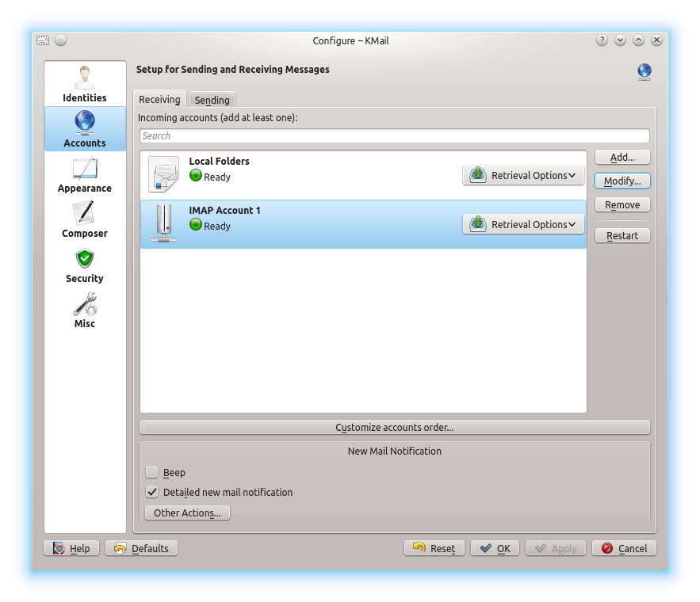Click the Cancel button
The width and height of the screenshot is (700, 602).
[x=624, y=548]
